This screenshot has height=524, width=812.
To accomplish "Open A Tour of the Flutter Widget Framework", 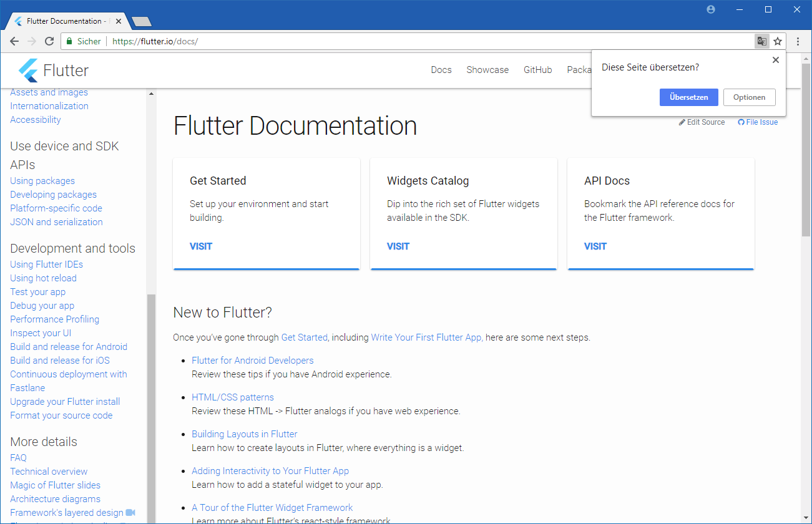I will click(272, 508).
